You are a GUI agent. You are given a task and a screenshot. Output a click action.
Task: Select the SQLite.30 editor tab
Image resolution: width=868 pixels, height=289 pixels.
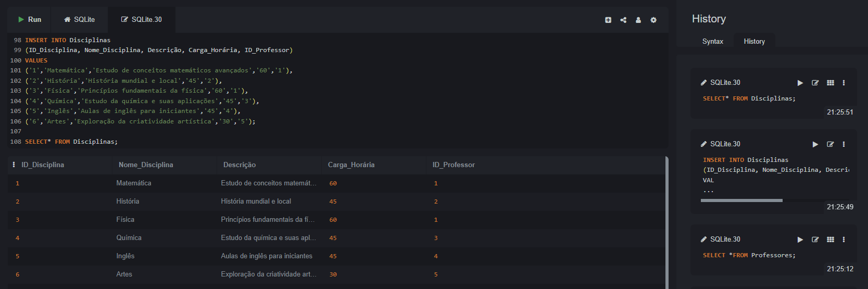tap(142, 20)
